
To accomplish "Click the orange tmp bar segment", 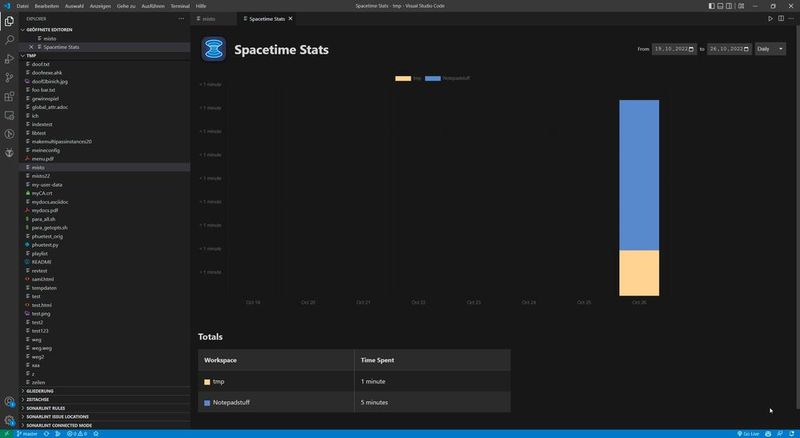I will [x=639, y=273].
